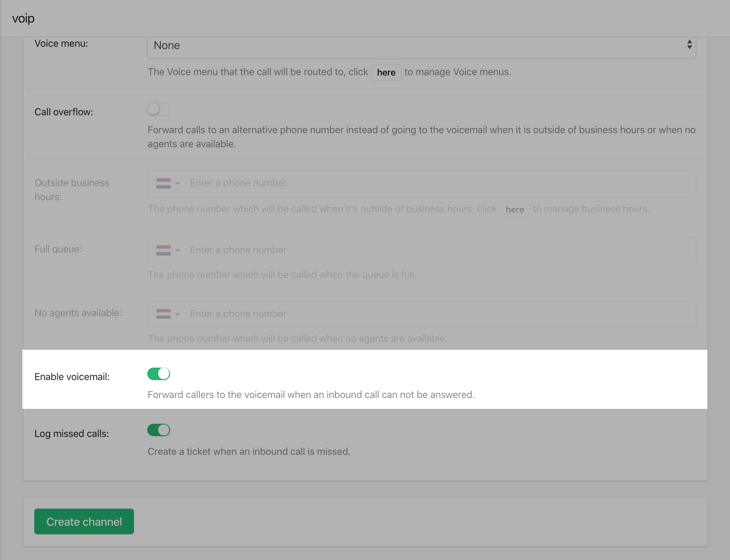Screen dimensions: 730x560
Task: Click the 'Enable voicemail:' label
Action: coord(72,377)
